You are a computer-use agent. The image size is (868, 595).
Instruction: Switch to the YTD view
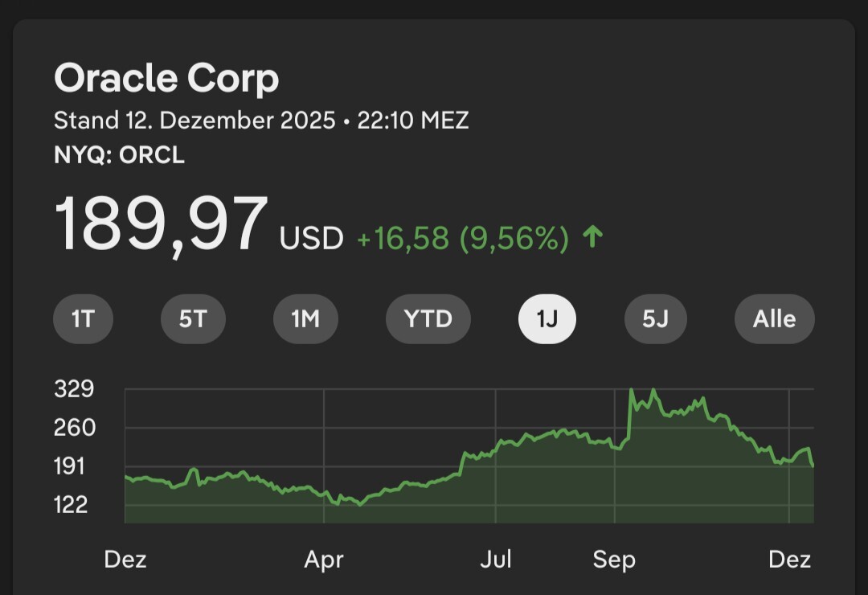click(428, 319)
